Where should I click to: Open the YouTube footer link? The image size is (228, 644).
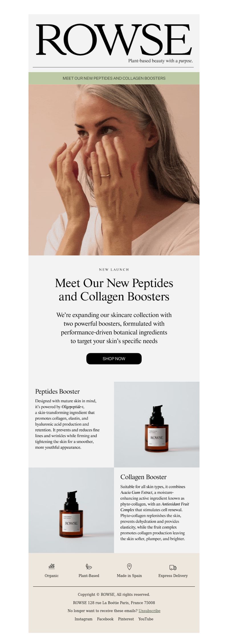tap(146, 619)
